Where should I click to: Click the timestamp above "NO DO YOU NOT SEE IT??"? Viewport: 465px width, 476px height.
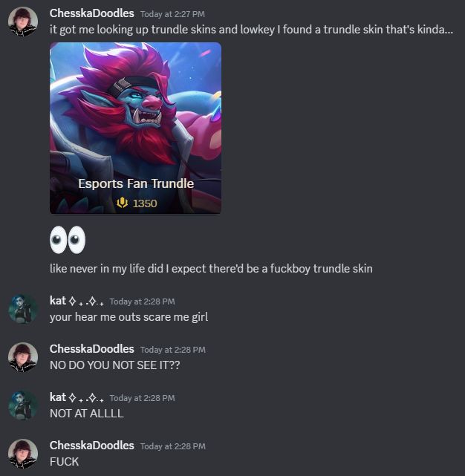pos(173,350)
